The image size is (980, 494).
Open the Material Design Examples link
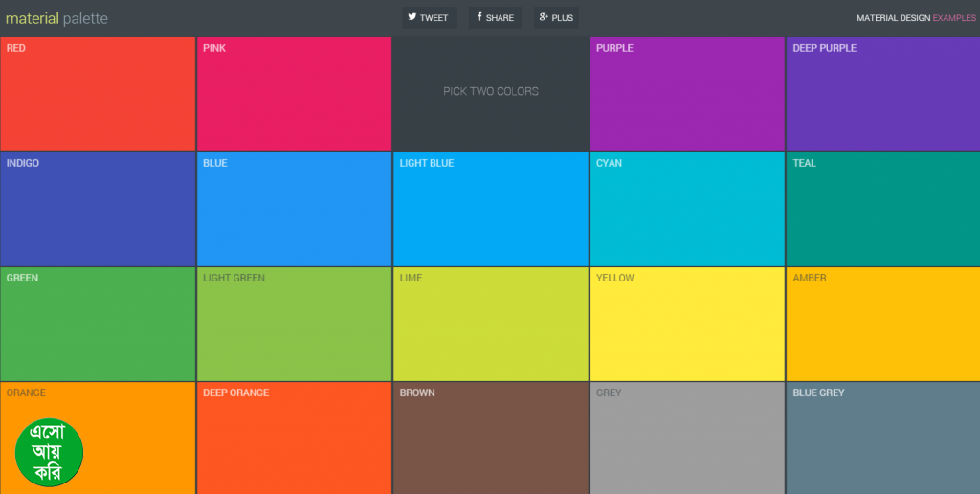coord(916,18)
